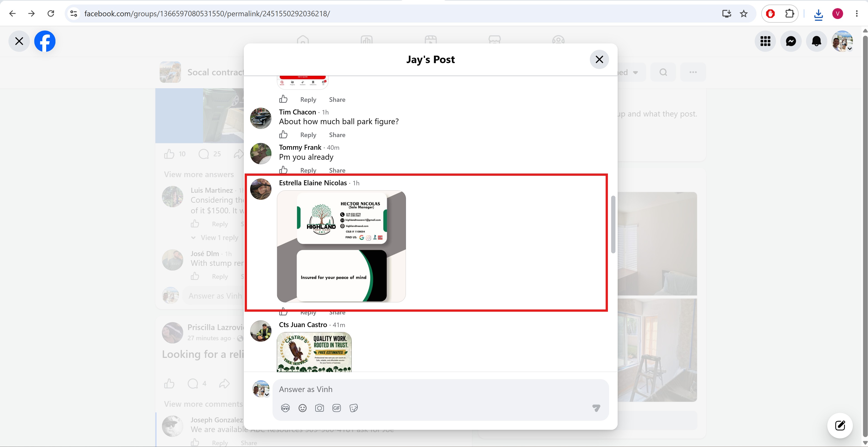Send the answer with the arrow button
The image size is (868, 447).
click(596, 408)
